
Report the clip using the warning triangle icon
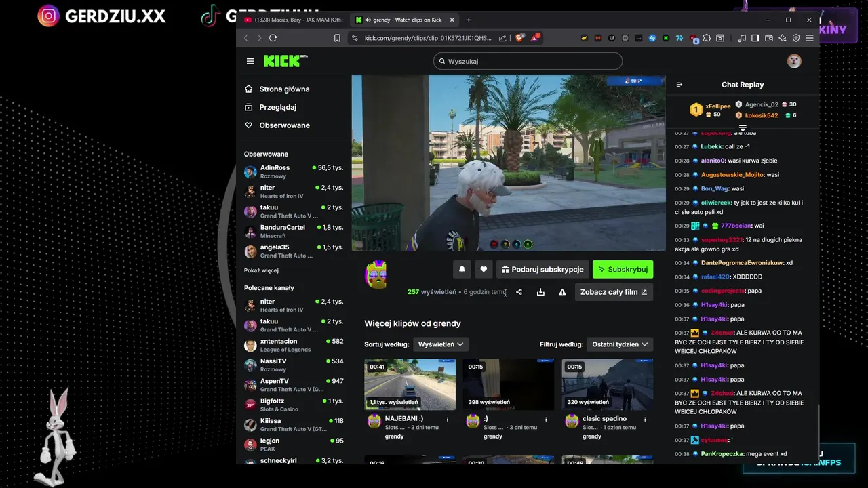coord(562,292)
